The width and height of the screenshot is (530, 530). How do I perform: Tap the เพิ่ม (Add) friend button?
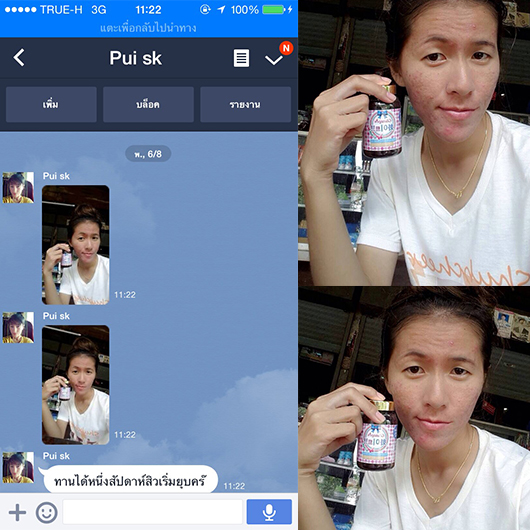(51, 104)
